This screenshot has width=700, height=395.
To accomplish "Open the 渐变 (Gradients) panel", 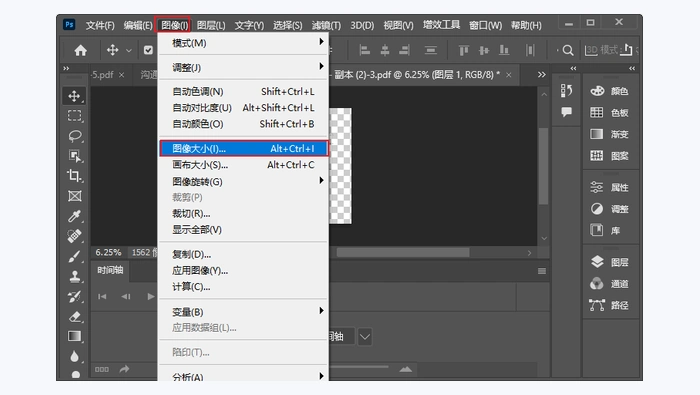I will pyautogui.click(x=609, y=134).
